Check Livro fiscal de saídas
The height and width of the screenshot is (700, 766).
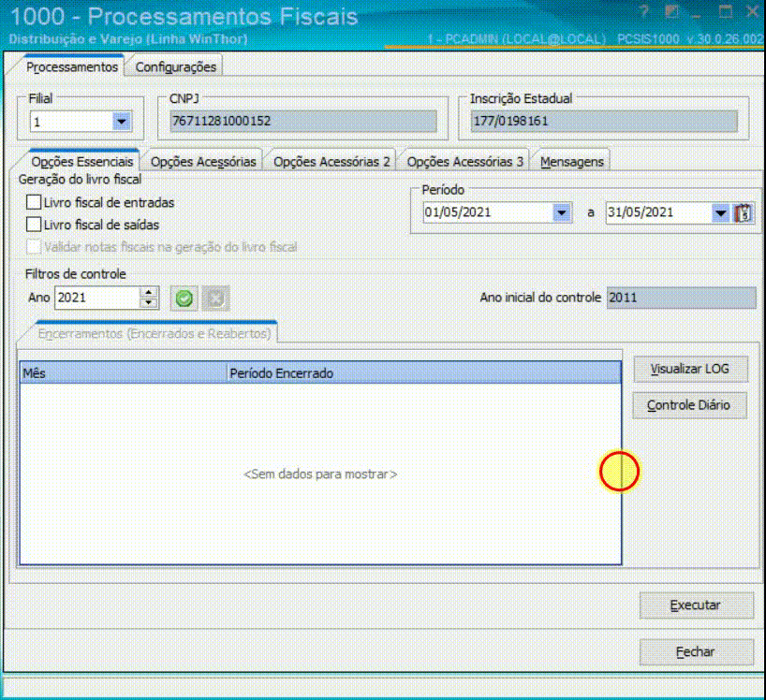coord(33,225)
